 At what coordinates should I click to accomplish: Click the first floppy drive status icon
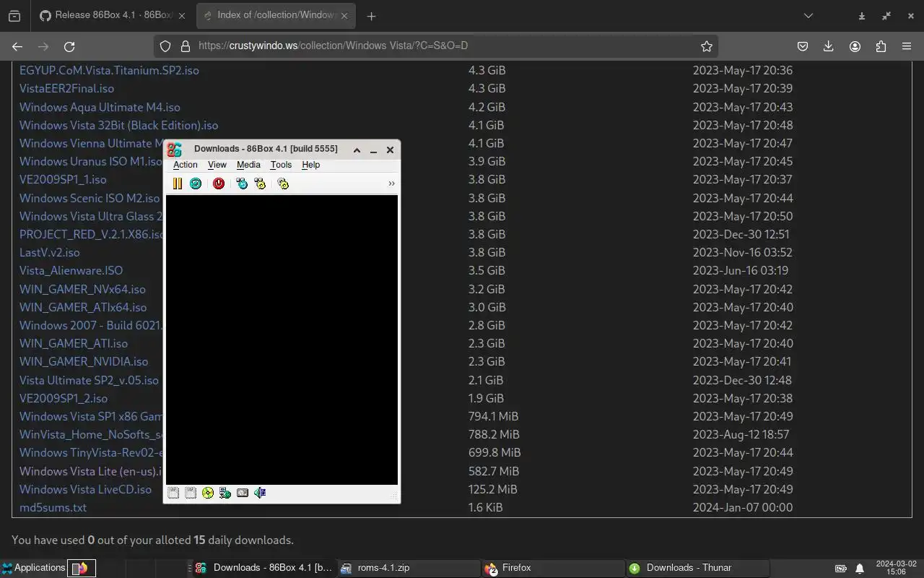(173, 493)
